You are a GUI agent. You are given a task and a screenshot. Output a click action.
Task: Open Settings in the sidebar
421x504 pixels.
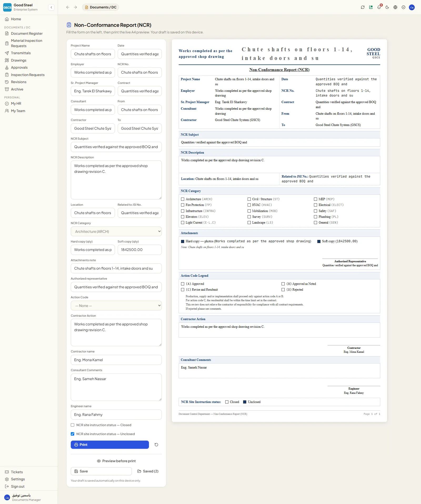click(x=29, y=479)
